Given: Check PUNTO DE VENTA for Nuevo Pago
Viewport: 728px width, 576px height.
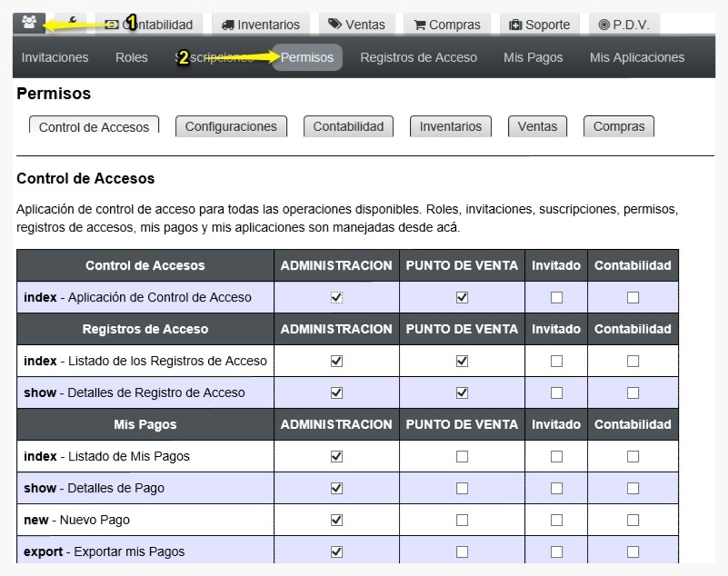Looking at the screenshot, I should coord(462,521).
